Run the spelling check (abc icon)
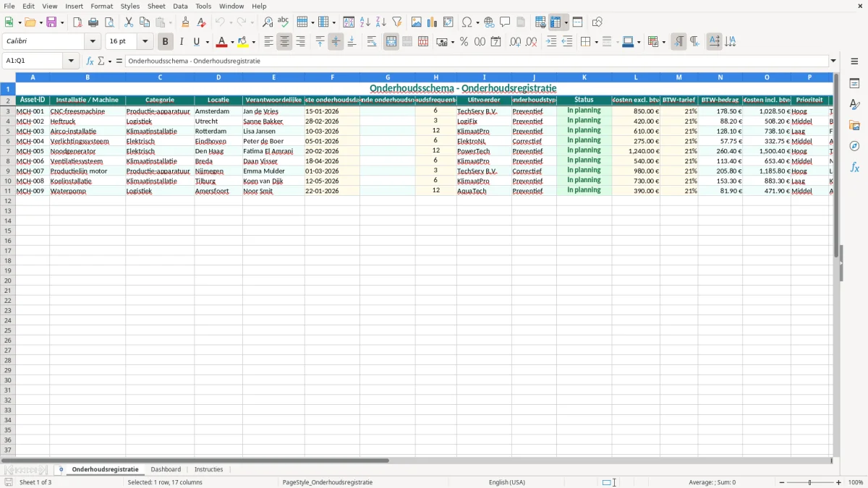Image resolution: width=868 pixels, height=488 pixels. coord(284,22)
